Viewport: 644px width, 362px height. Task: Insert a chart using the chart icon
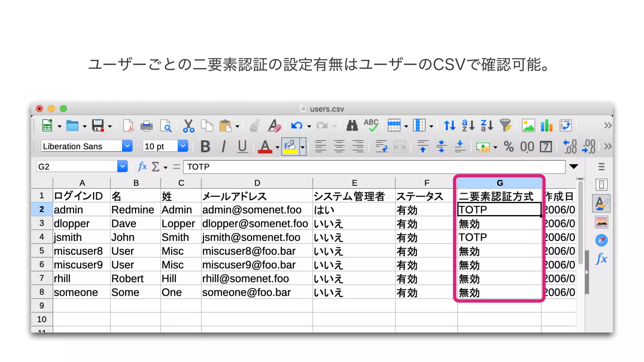(547, 126)
